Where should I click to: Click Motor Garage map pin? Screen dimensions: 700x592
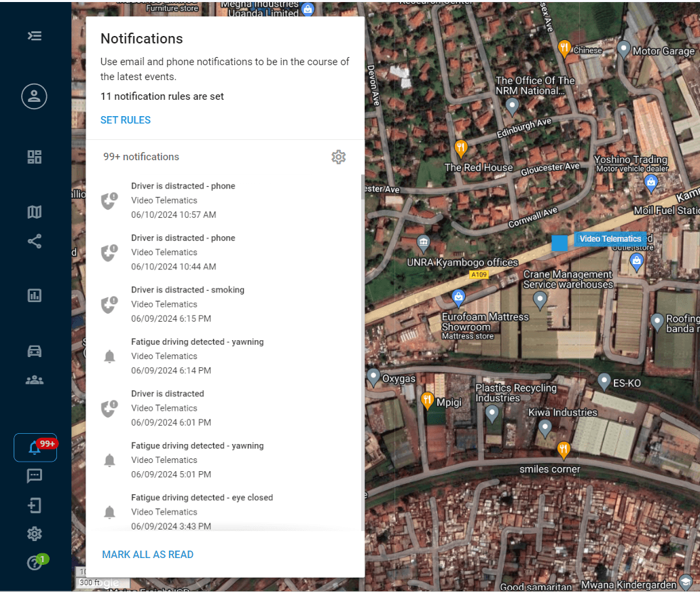coord(623,50)
